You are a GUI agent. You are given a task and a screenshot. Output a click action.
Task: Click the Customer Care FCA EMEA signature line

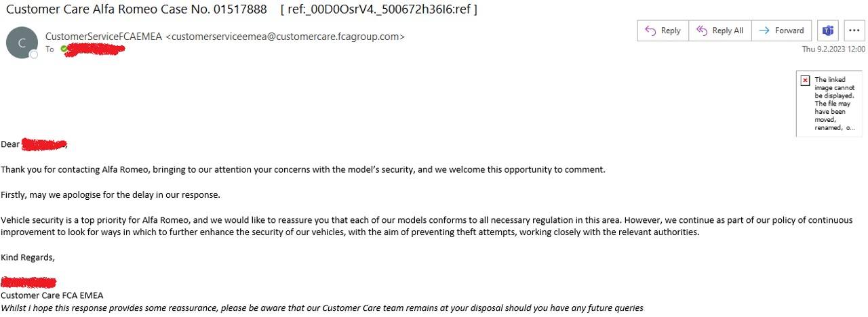tap(52, 295)
